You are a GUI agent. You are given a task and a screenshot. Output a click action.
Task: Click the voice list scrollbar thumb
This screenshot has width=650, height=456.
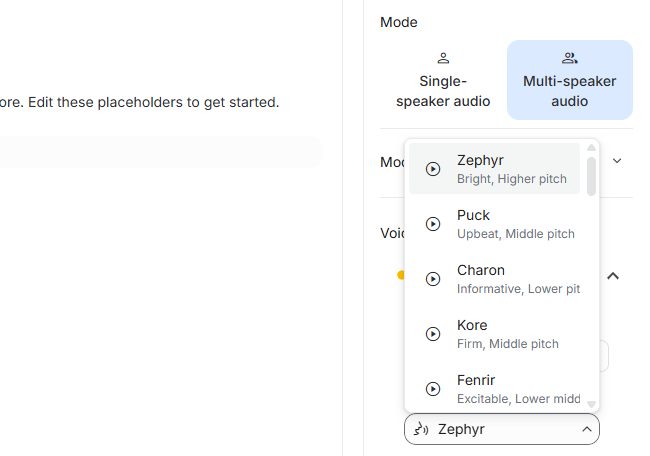tap(591, 175)
